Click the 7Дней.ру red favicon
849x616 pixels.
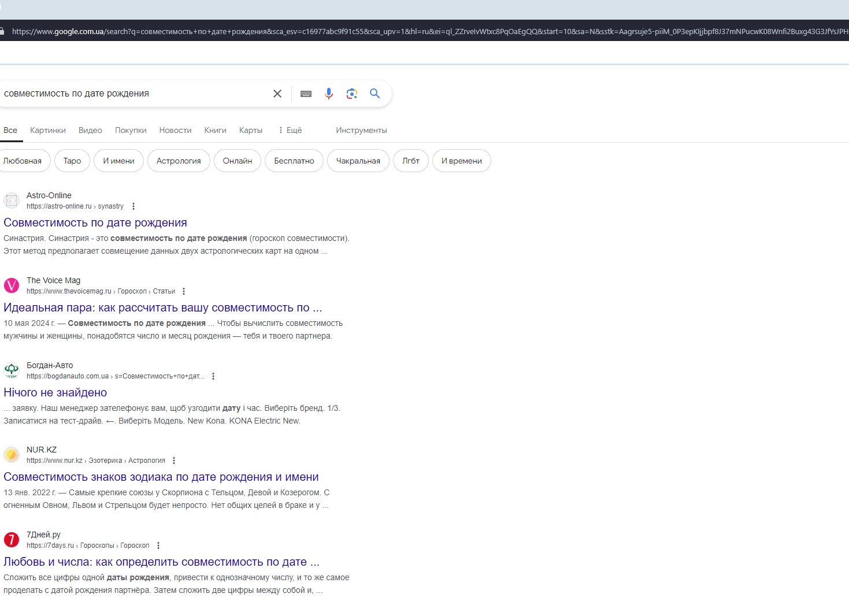click(12, 540)
